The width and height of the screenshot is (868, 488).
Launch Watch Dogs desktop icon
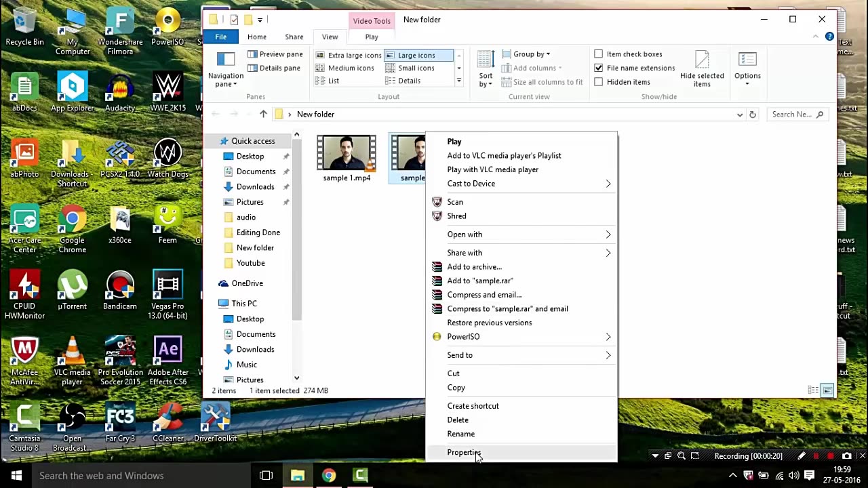[x=167, y=159]
